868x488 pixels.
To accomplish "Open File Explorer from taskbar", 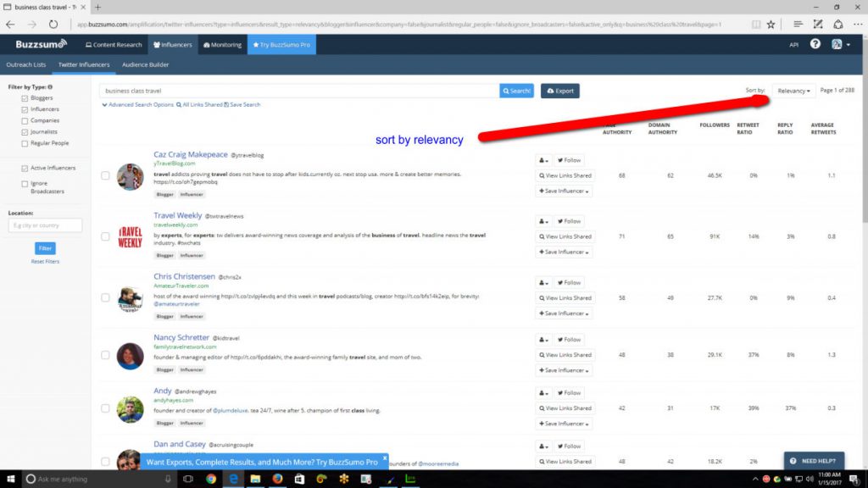I will point(255,479).
